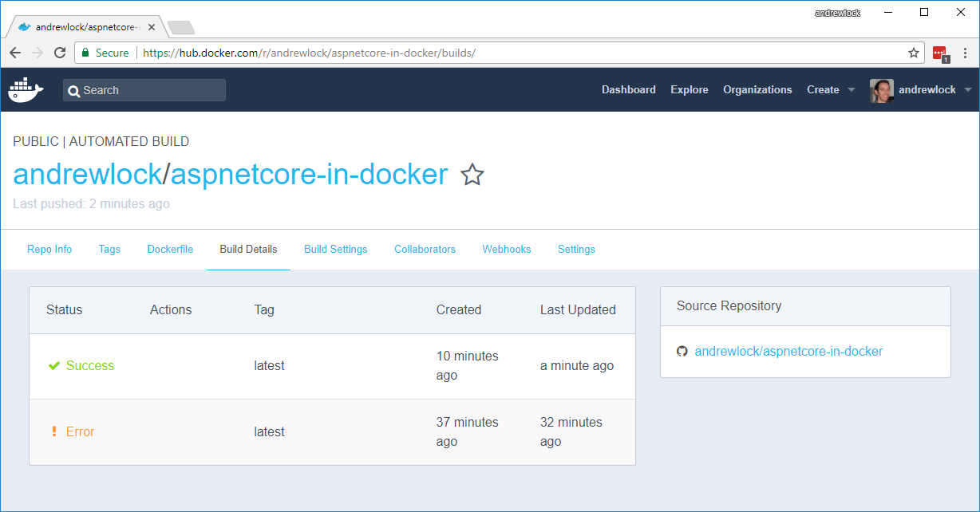Select the Build Details tab
Image resolution: width=980 pixels, height=512 pixels.
pos(248,249)
